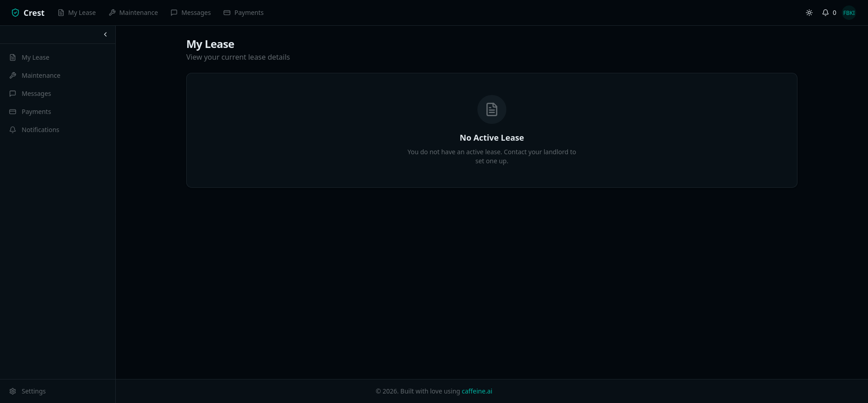
Task: Go to Messages in the top navigation
Action: [x=191, y=13]
